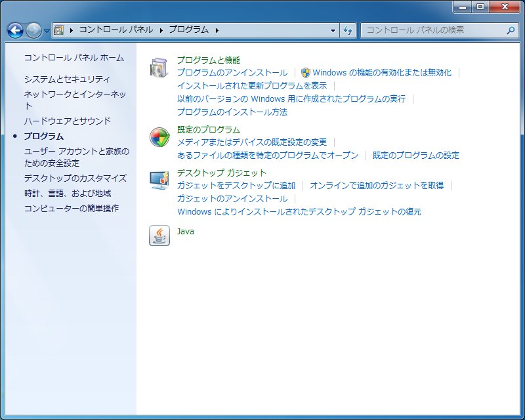Close the Control Panel window
Screen dimensions: 525x420
(x=505, y=7)
